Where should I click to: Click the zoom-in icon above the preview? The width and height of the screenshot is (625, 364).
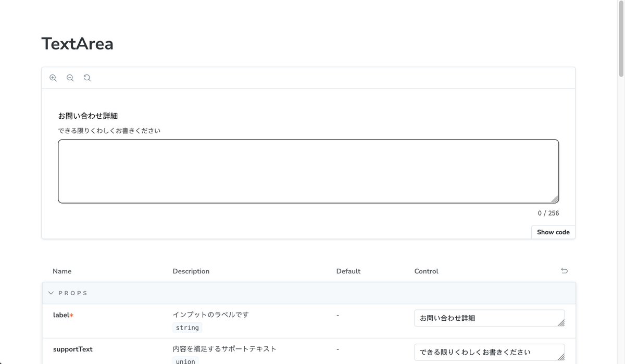click(x=53, y=77)
